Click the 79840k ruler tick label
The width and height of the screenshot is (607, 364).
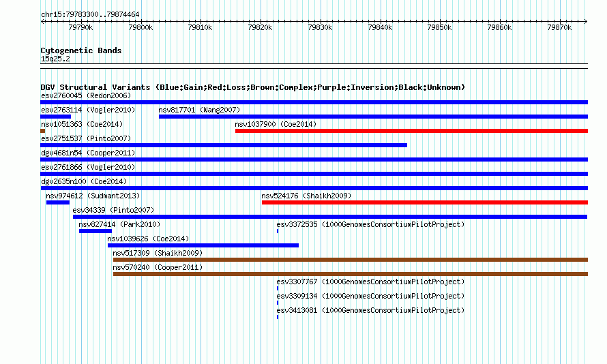coord(380,27)
